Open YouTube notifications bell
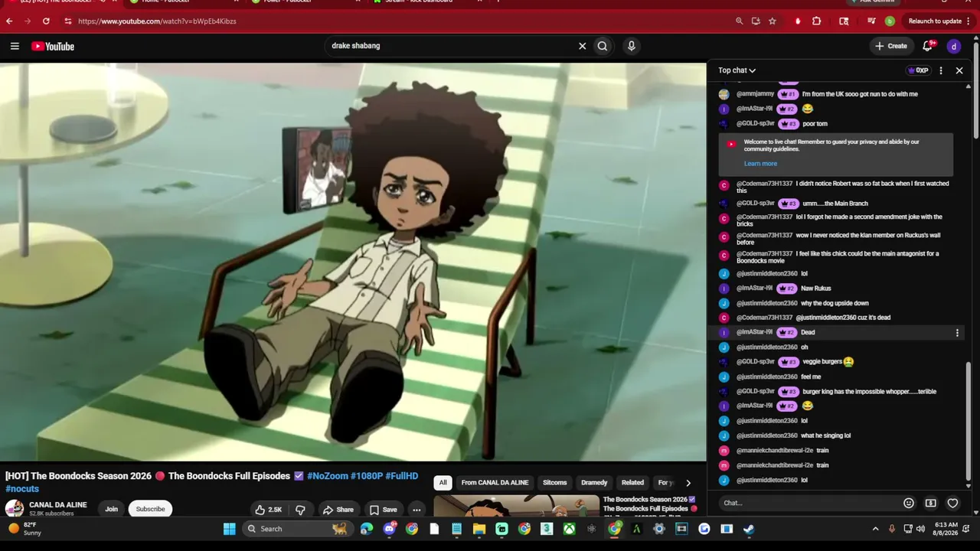The height and width of the screenshot is (551, 980). [928, 46]
